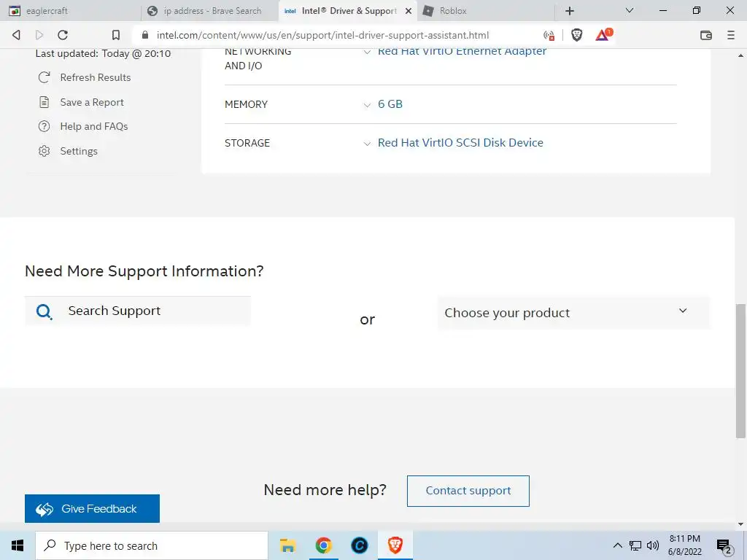
Task: Click the Brave browser taskbar icon
Action: (x=395, y=545)
